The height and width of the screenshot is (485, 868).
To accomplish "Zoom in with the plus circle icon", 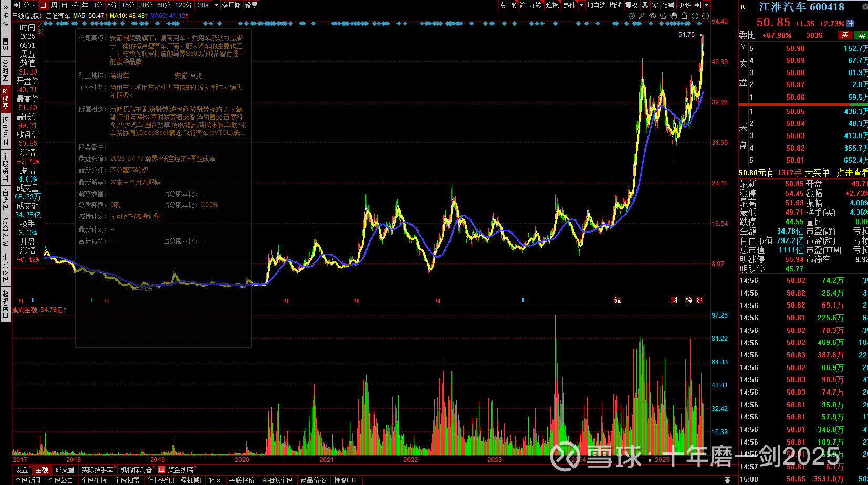I will tap(695, 16).
